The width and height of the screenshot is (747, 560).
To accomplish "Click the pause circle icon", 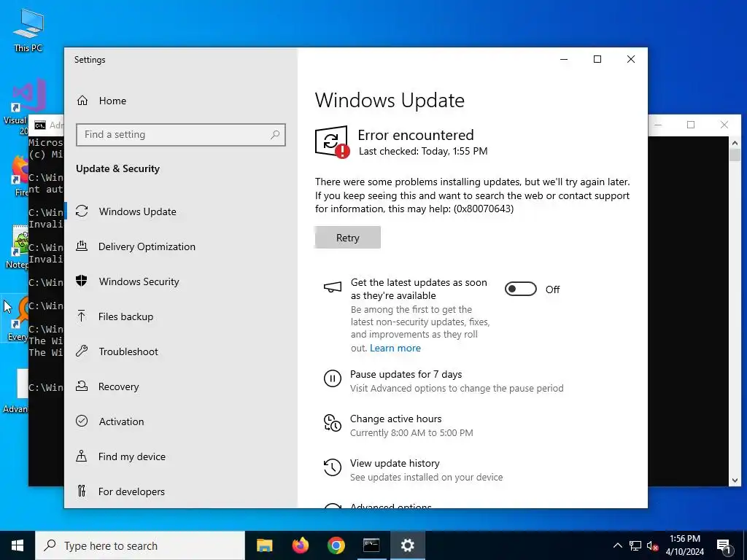I will [x=333, y=378].
